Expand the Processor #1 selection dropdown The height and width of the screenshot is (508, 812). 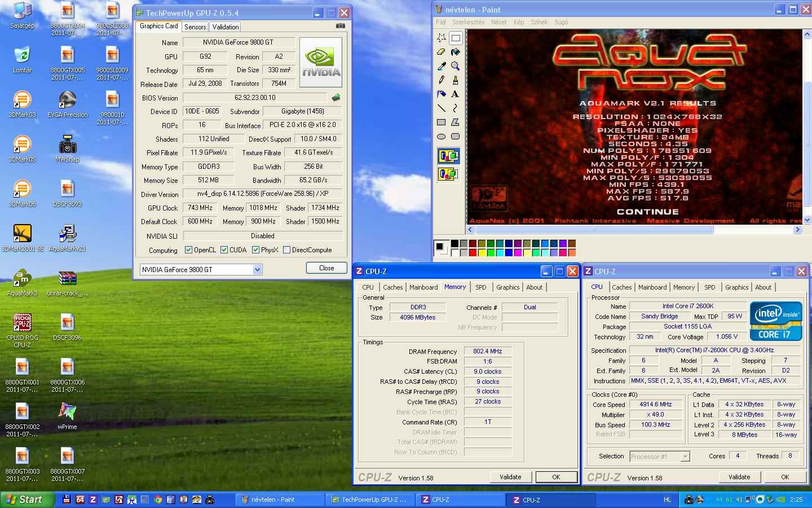[x=685, y=457]
